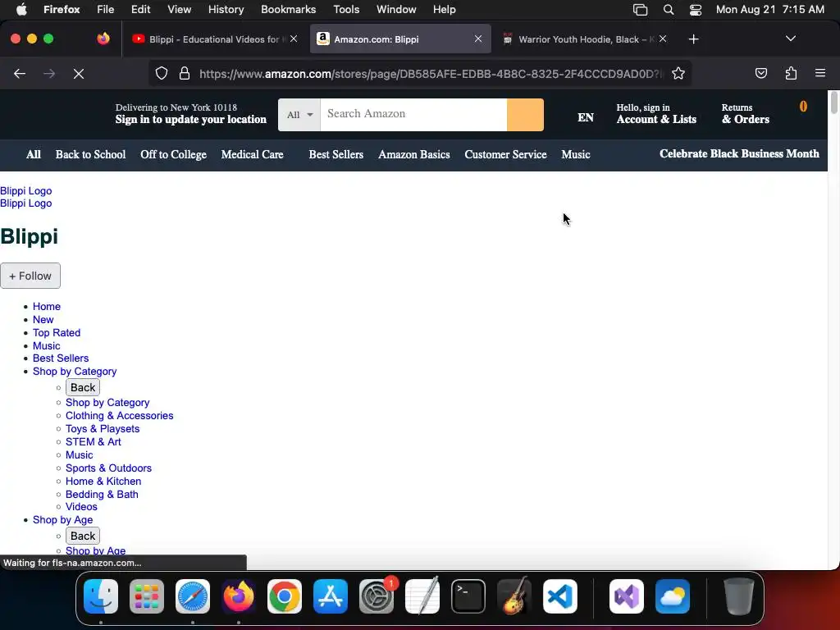
Task: Click the orange Amazon search button
Action: pos(525,115)
